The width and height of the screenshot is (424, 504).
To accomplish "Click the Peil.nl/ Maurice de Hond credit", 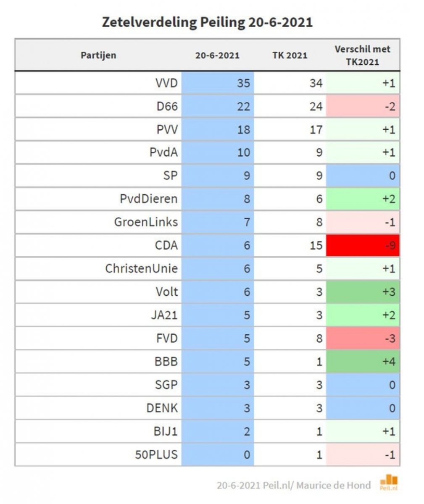I will (294, 486).
